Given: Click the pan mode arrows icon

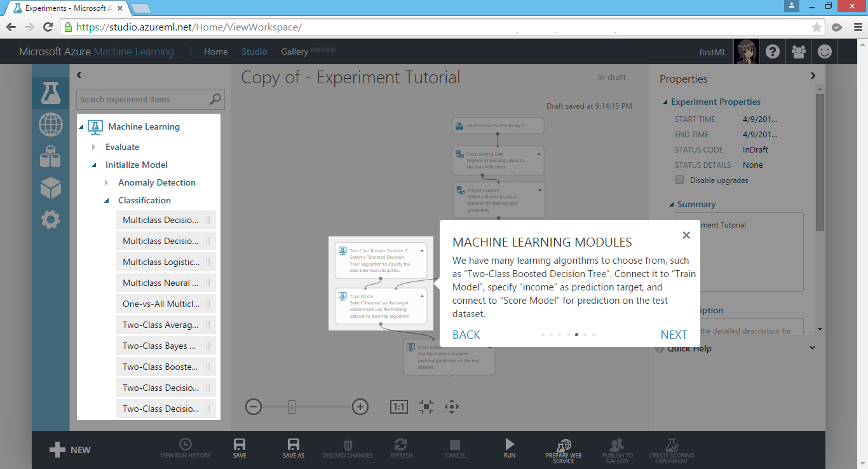Looking at the screenshot, I should coord(452,407).
